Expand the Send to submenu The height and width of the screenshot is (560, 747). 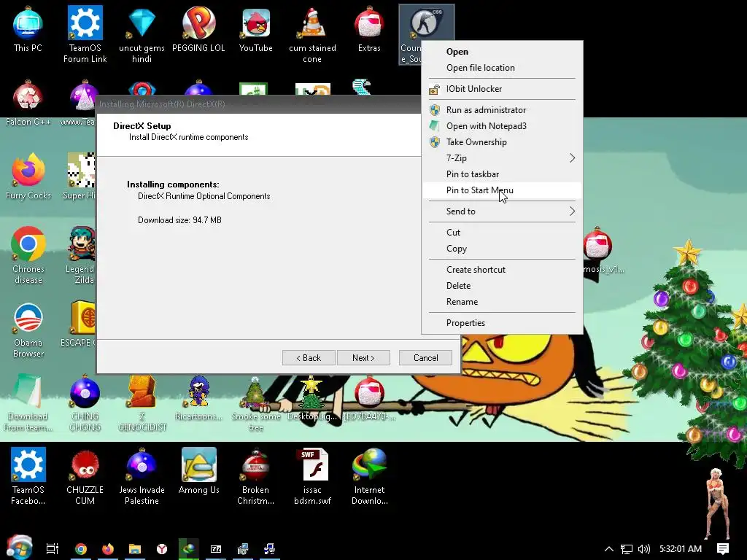pyautogui.click(x=502, y=211)
